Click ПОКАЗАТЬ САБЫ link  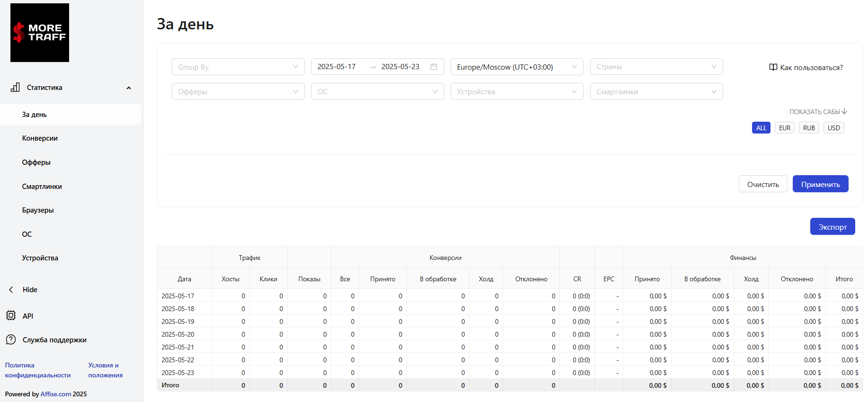pyautogui.click(x=815, y=112)
